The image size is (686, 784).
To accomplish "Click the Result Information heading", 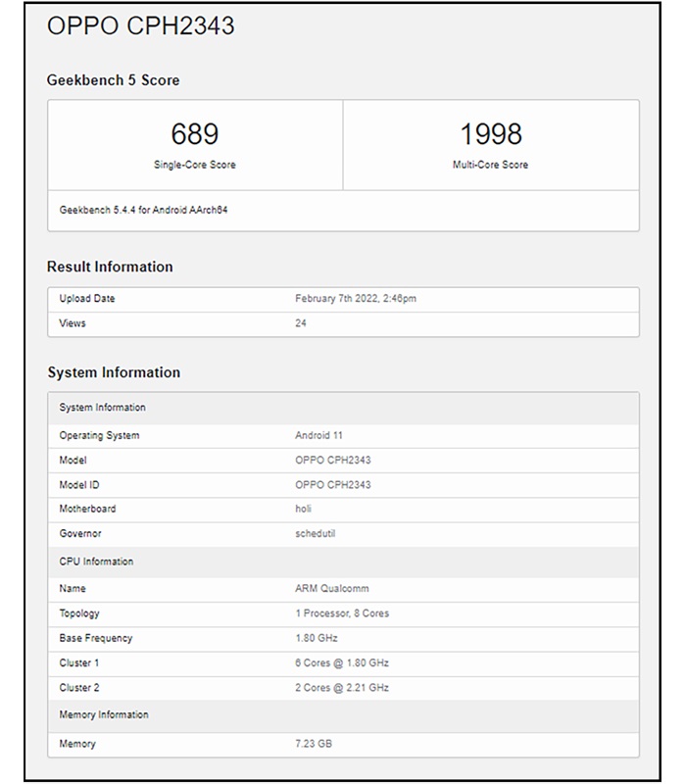I will point(110,267).
